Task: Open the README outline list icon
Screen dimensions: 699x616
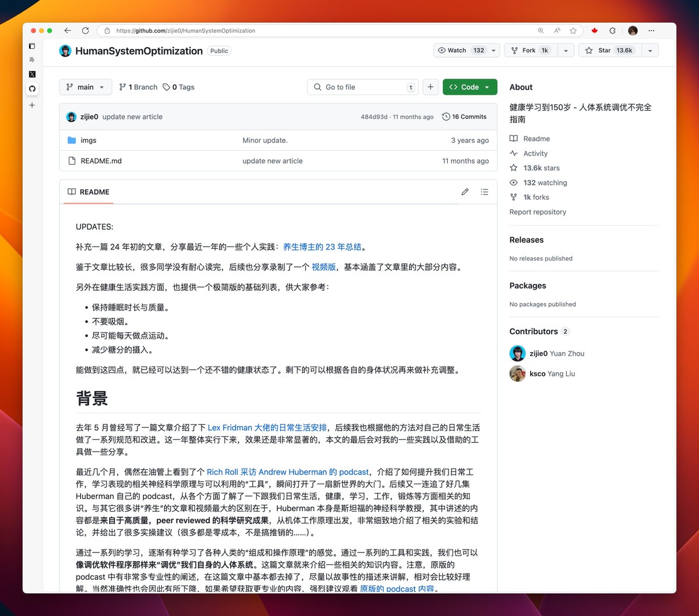Action: (x=484, y=191)
